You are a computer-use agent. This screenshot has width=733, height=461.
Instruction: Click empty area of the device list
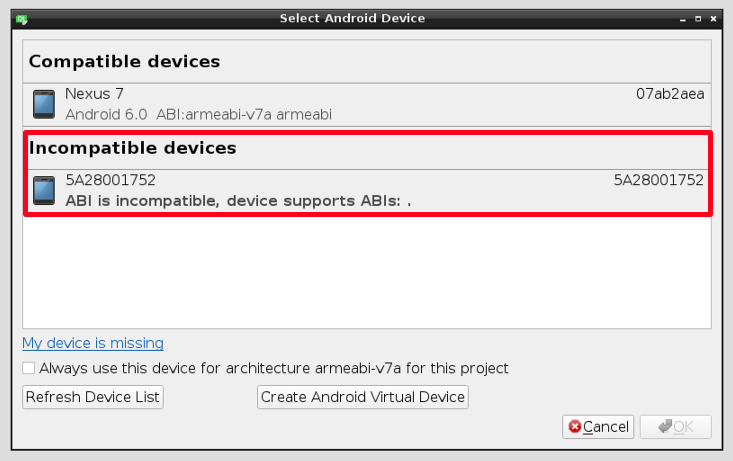coord(367,271)
